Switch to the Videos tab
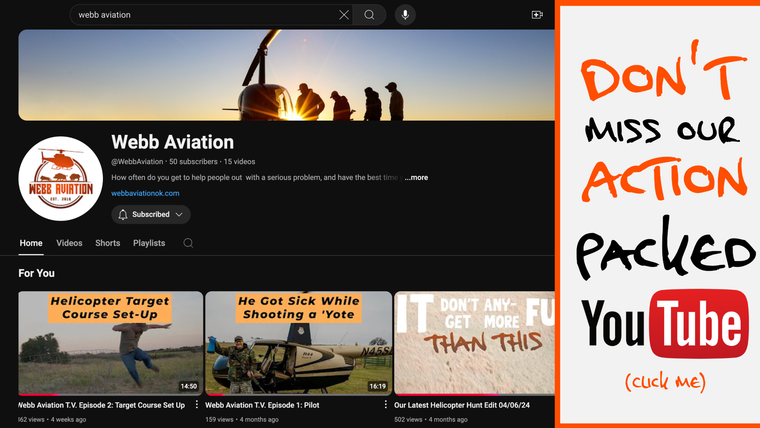The height and width of the screenshot is (428, 760). coord(69,243)
